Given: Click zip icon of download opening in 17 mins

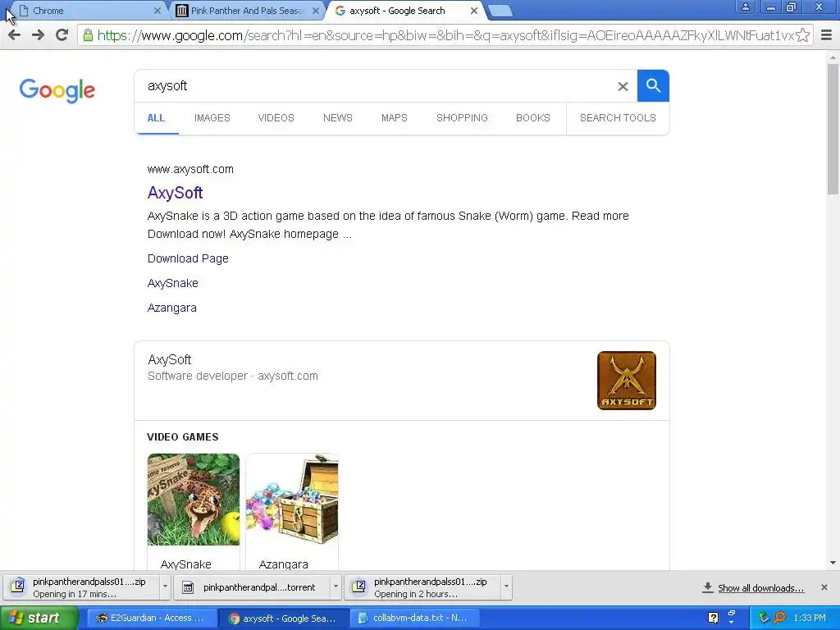Looking at the screenshot, I should (17, 587).
